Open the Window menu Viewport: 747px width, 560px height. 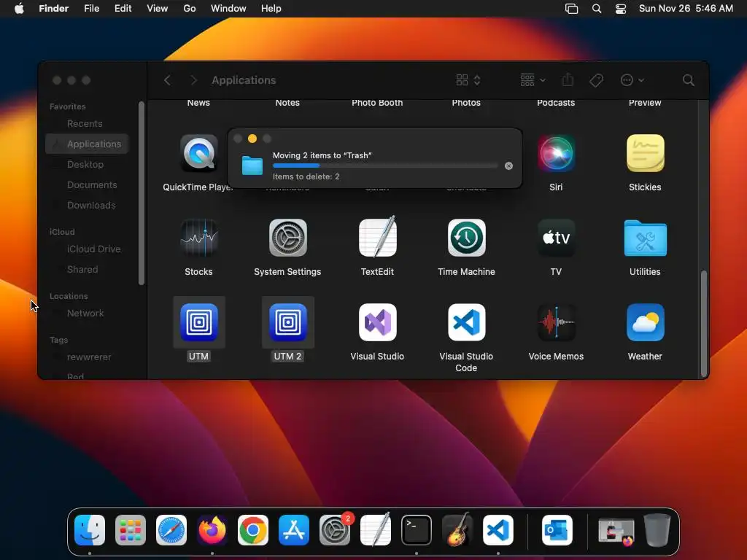click(228, 9)
